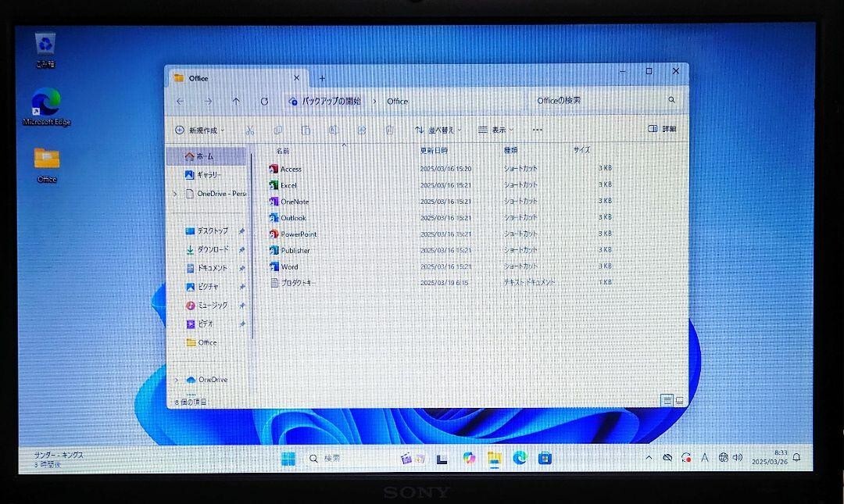
Task: Select the Office folder on desktop
Action: pyautogui.click(x=47, y=165)
